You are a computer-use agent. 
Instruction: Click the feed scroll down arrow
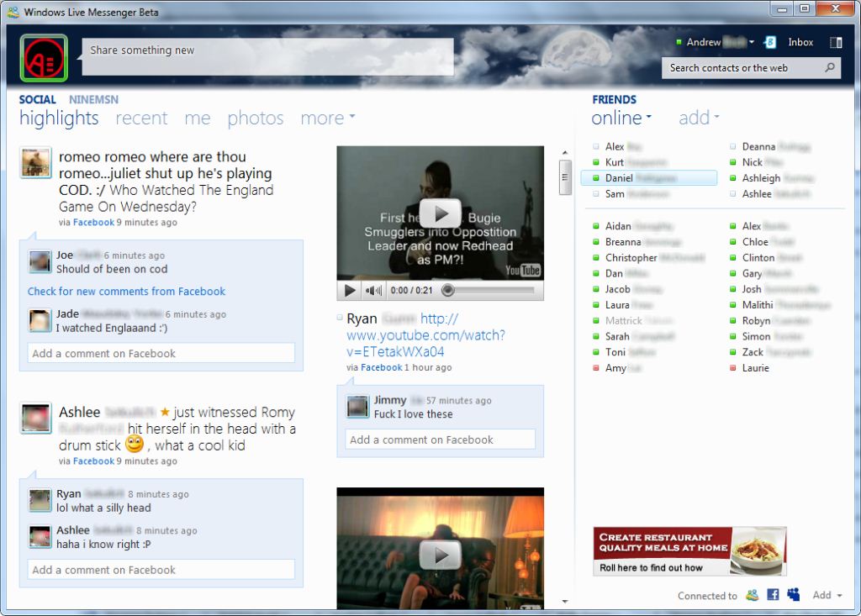(x=565, y=602)
